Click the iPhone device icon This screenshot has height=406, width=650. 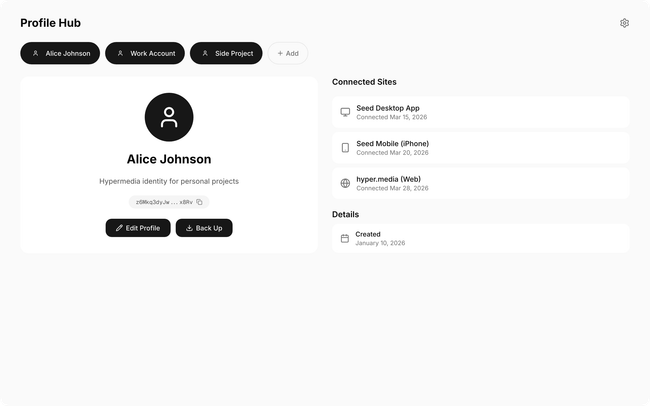pyautogui.click(x=345, y=148)
